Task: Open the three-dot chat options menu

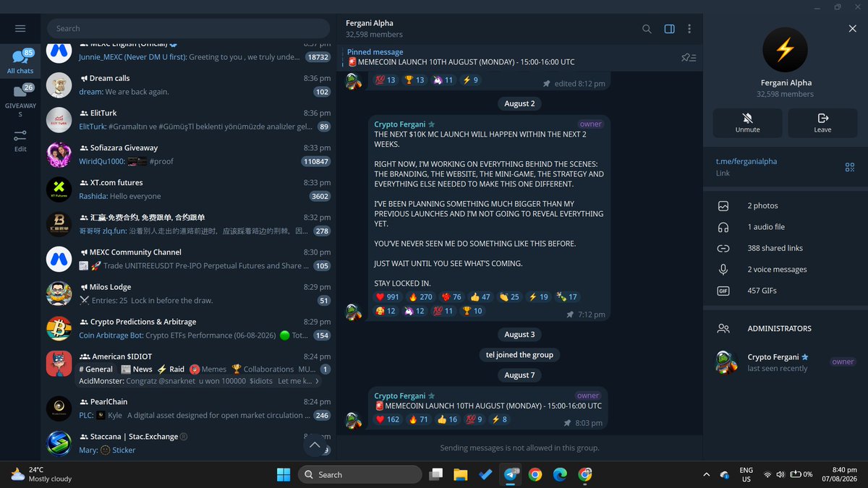Action: point(689,29)
